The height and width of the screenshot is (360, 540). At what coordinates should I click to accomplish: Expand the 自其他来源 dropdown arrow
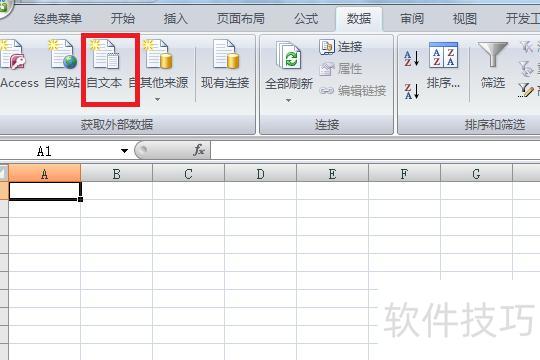point(157,100)
